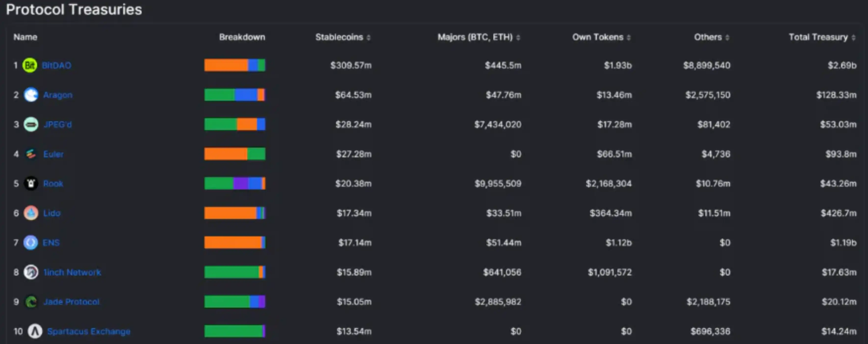The width and height of the screenshot is (868, 344).
Task: Click the ENS logo icon
Action: (30, 243)
